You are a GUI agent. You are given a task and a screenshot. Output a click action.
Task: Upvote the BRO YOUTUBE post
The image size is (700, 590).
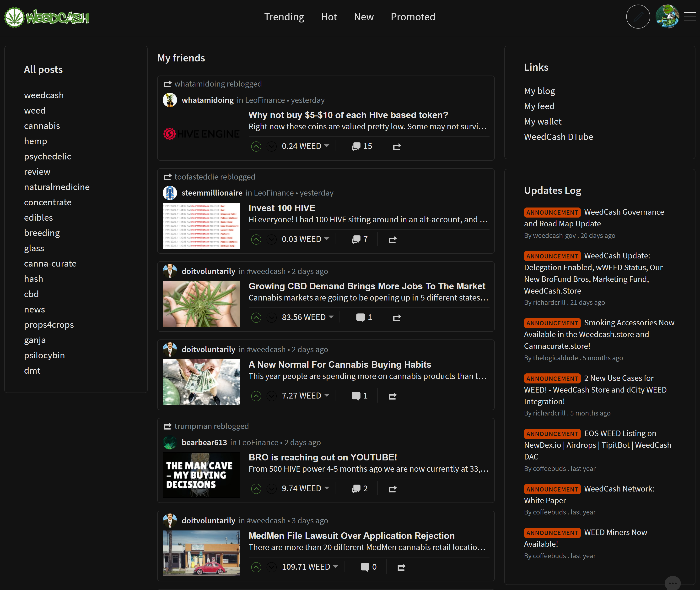coord(256,489)
